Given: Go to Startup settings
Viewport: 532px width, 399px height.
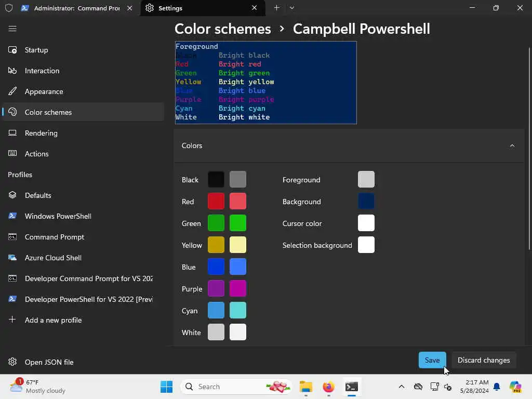Looking at the screenshot, I should [83, 50].
